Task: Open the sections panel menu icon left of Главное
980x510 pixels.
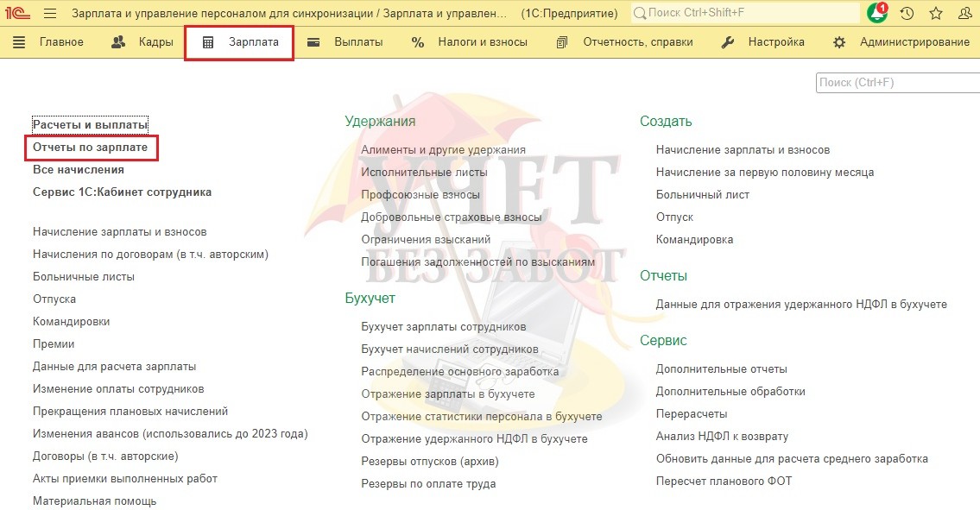Action: [x=19, y=42]
